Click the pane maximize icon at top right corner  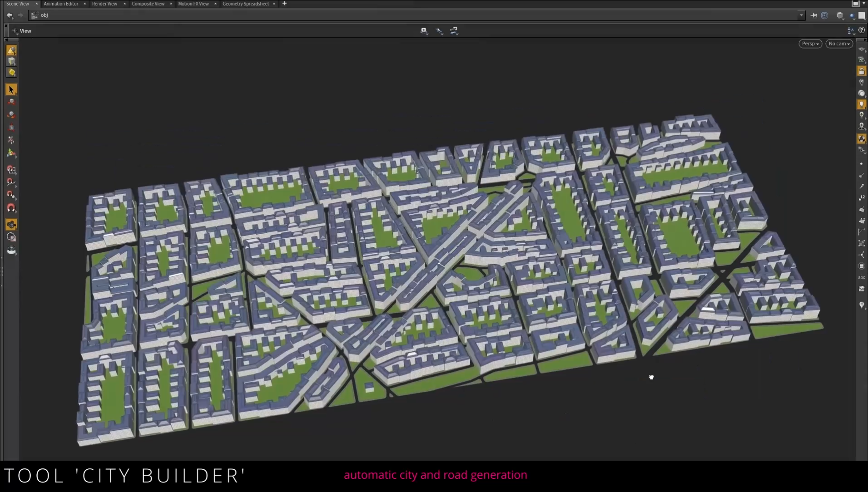pos(856,4)
